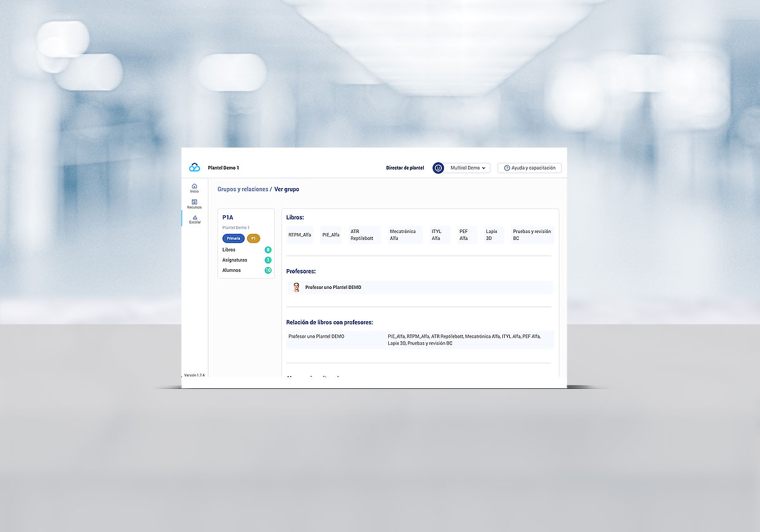The image size is (760, 532).
Task: Click Profesor uno Plantel DEMO relation row
Action: (419, 339)
